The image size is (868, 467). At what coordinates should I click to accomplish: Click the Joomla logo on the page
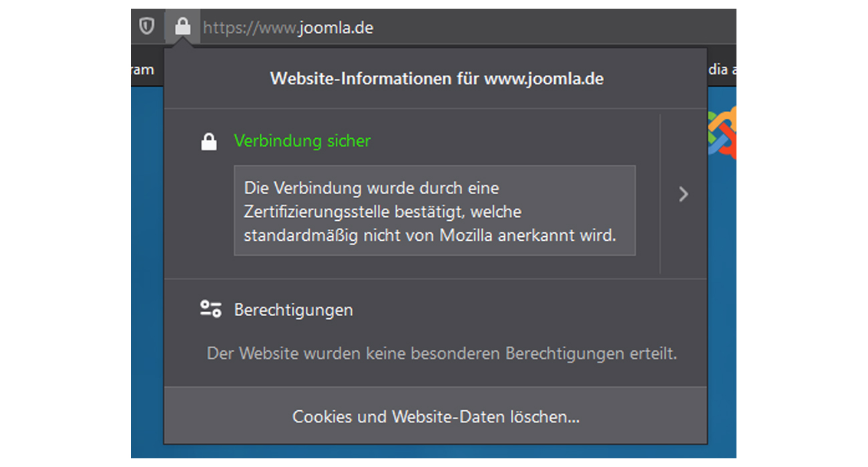722,132
